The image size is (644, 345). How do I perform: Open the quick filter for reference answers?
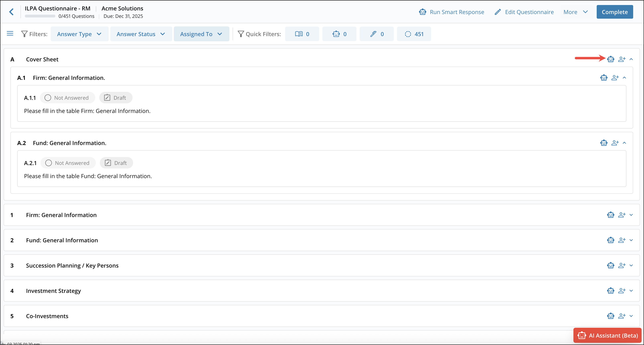302,34
